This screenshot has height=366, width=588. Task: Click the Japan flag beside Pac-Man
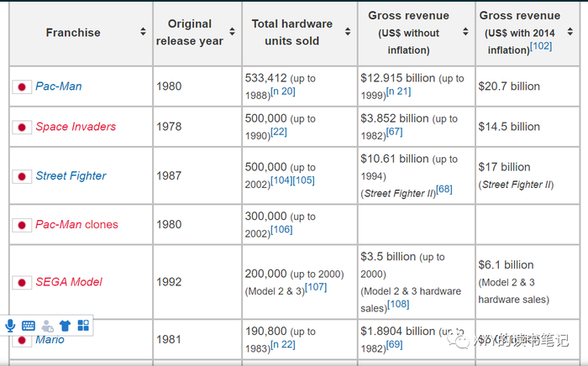coord(22,87)
